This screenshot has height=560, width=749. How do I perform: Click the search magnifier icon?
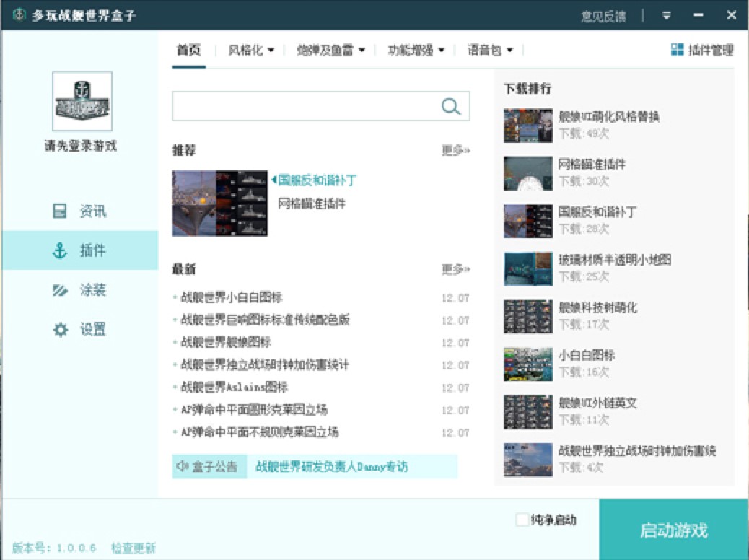(451, 107)
